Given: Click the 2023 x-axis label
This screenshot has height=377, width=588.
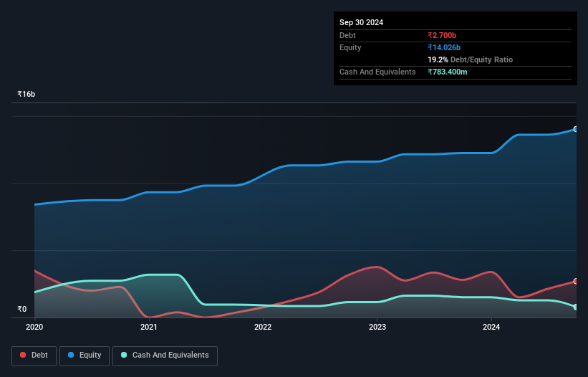Looking at the screenshot, I should tap(377, 327).
